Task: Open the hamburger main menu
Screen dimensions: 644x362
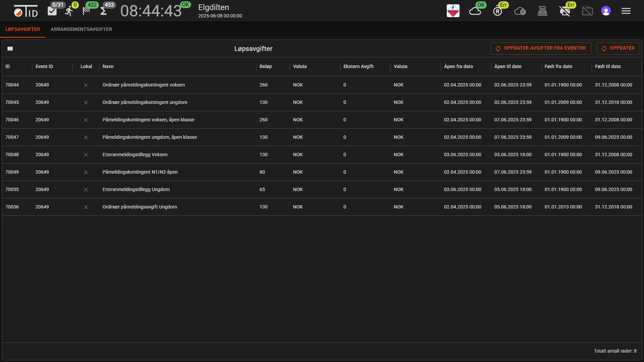Action: pyautogui.click(x=626, y=11)
